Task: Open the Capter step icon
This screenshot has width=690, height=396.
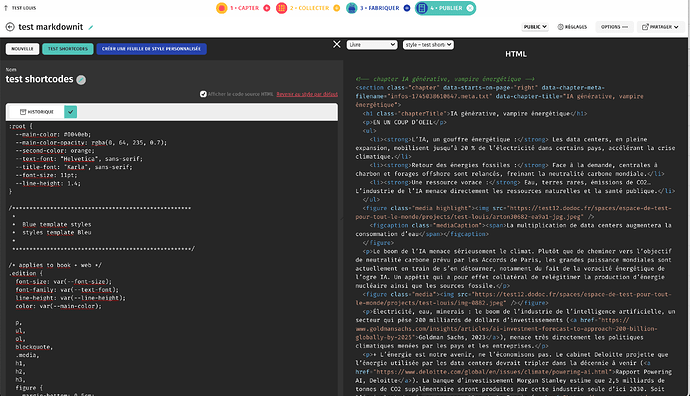Action: click(x=222, y=8)
